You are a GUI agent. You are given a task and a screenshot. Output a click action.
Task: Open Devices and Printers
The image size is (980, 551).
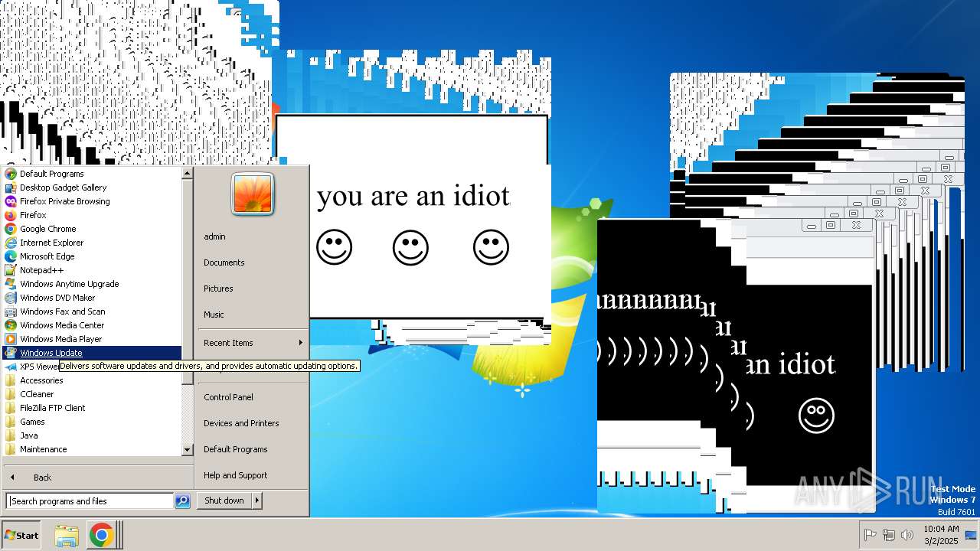click(241, 423)
